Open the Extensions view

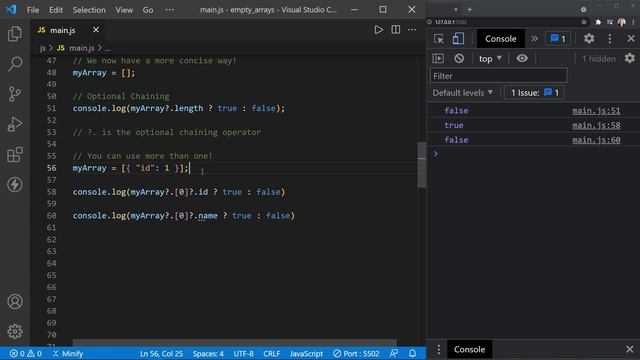15,155
